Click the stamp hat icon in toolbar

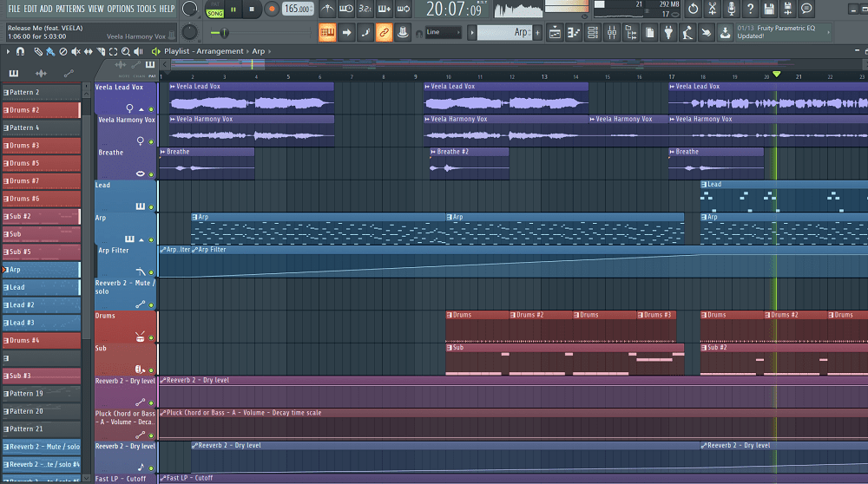coord(403,33)
